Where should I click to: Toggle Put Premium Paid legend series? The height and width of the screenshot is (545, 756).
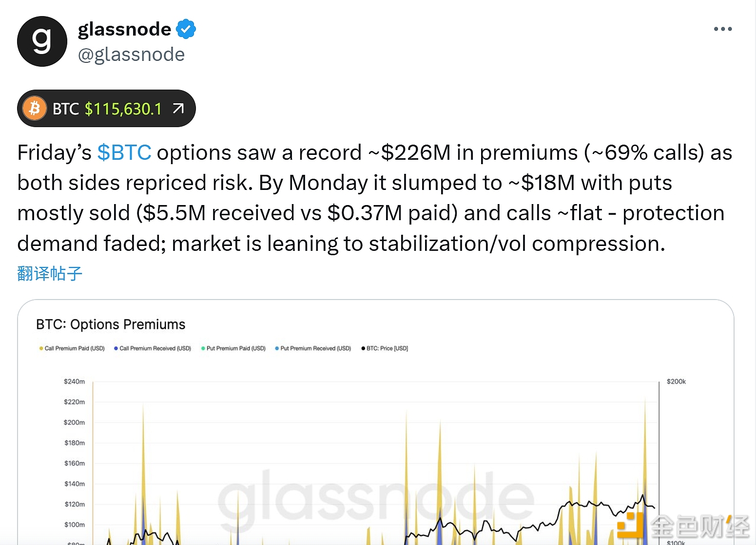pyautogui.click(x=236, y=348)
